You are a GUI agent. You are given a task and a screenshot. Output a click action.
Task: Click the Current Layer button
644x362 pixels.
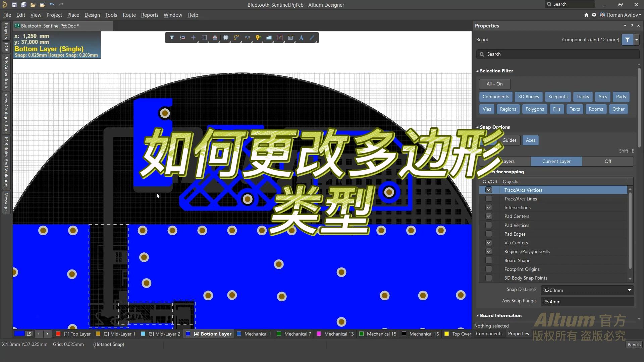tap(556, 161)
